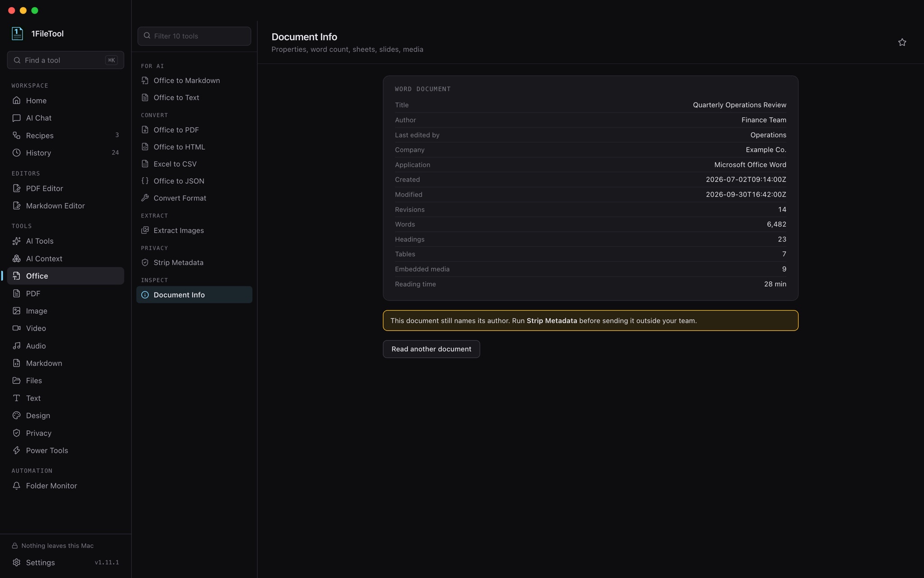Launch the Markdown Editor icon
The image size is (924, 578).
coord(17,205)
